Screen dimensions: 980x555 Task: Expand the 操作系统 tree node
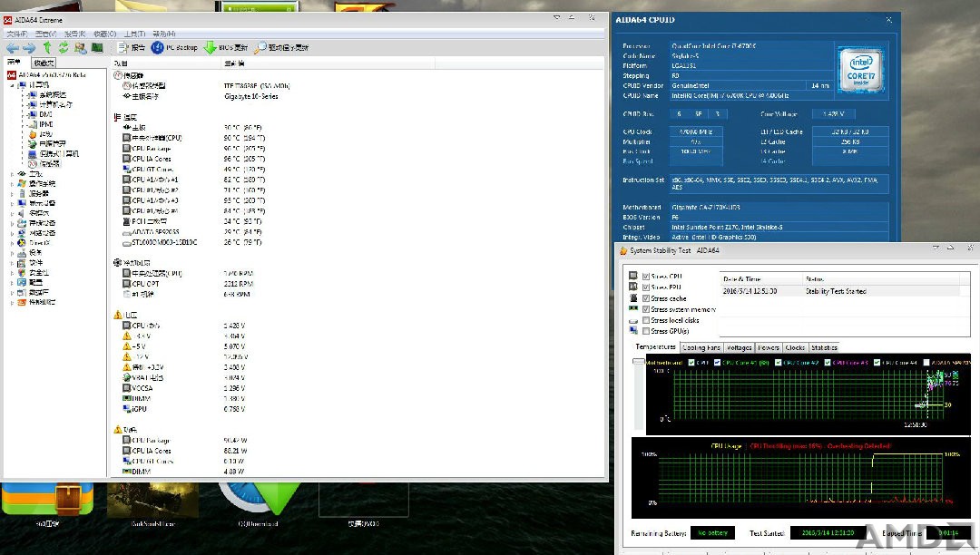click(13, 184)
